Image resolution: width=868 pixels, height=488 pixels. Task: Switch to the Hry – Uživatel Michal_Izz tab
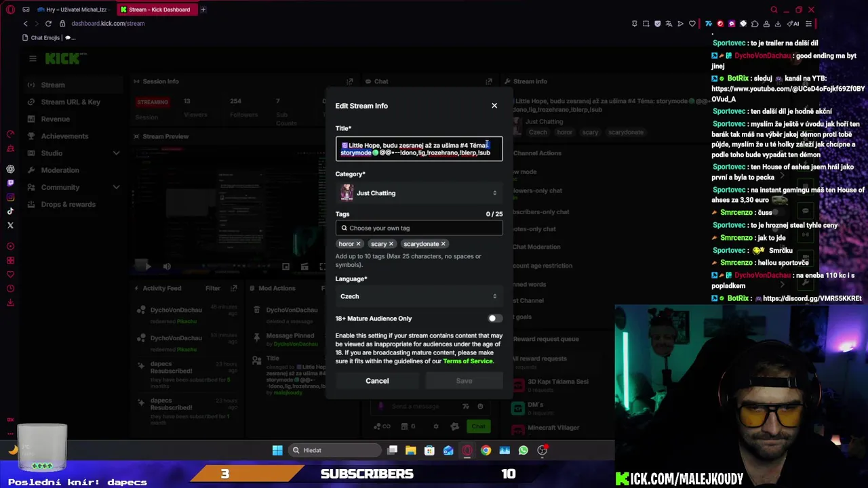73,9
